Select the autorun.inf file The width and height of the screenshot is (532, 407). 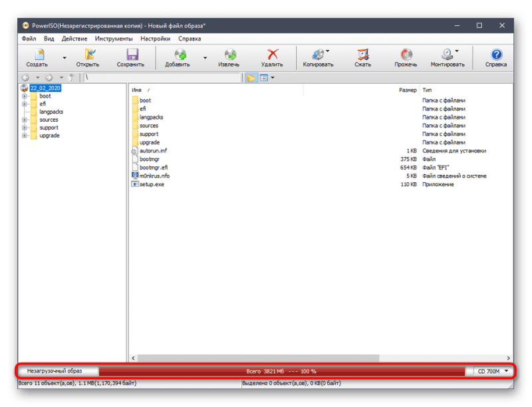[x=153, y=150]
